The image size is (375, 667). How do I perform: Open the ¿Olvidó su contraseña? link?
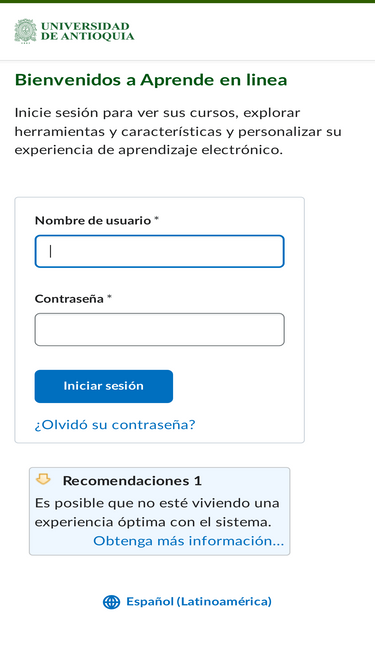click(115, 425)
